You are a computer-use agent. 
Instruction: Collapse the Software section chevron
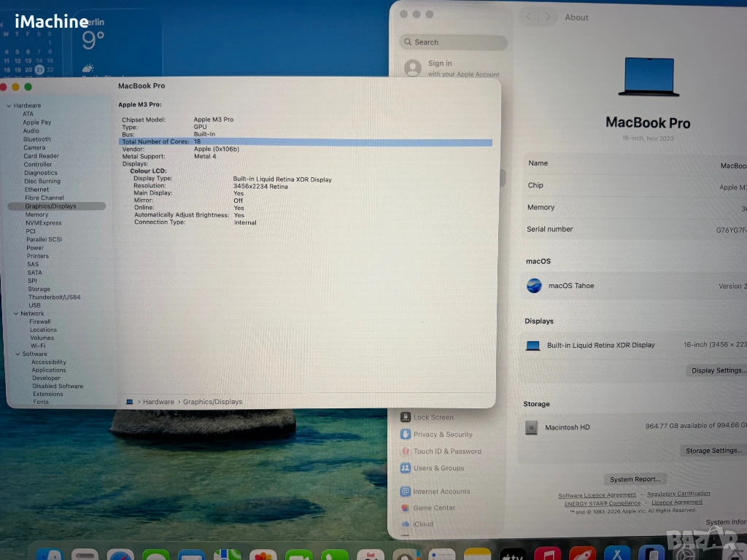point(18,354)
